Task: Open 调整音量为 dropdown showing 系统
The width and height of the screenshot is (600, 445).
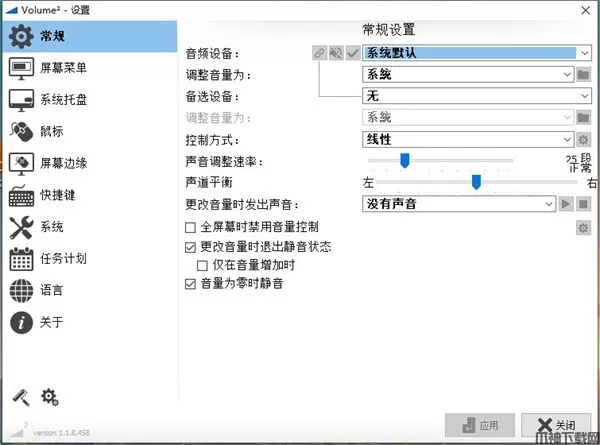Action: click(x=468, y=74)
